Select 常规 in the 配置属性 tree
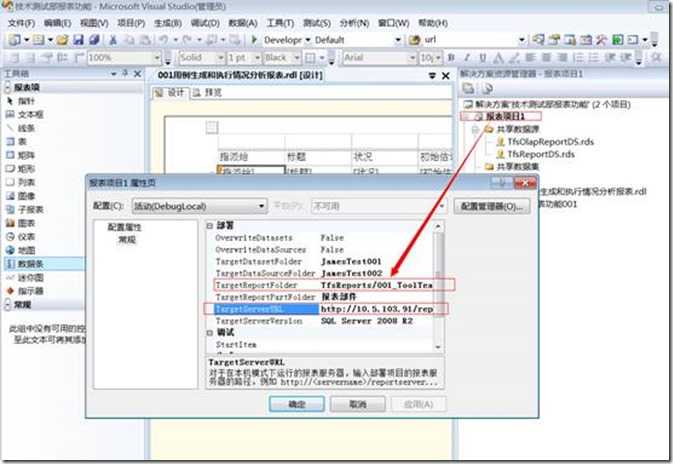Image resolution: width=673 pixels, height=464 pixels. pos(127,239)
